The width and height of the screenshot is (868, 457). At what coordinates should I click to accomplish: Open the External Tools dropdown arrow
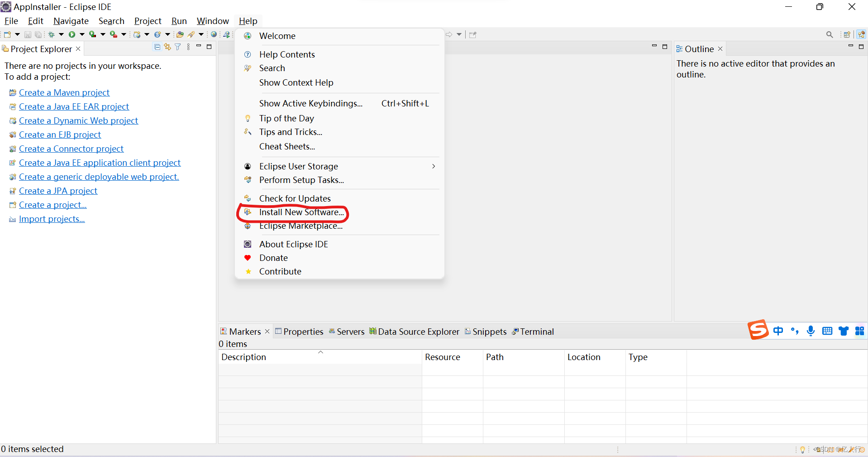pos(124,34)
